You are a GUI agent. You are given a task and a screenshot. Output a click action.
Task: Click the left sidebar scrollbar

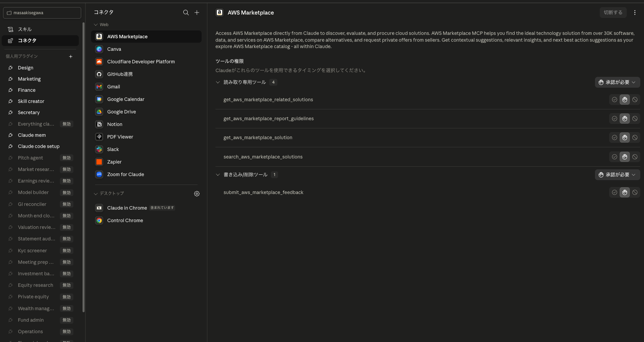point(84,168)
